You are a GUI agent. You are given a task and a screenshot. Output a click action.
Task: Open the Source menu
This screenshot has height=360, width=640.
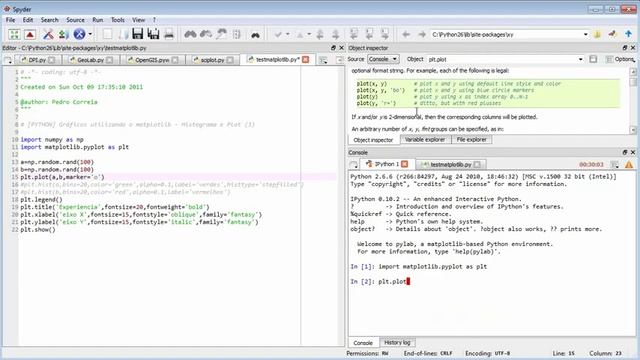click(x=76, y=20)
